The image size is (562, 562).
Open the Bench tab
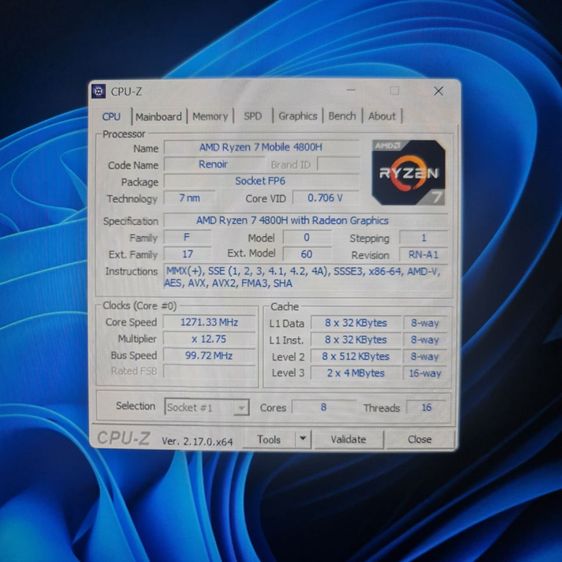pyautogui.click(x=342, y=116)
